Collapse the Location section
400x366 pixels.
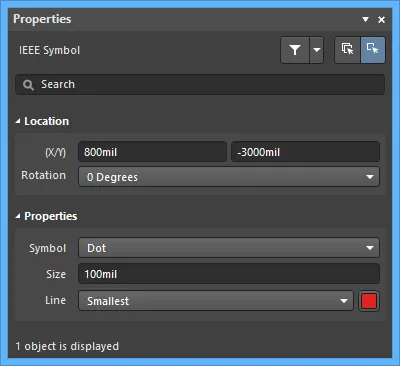pos(18,121)
